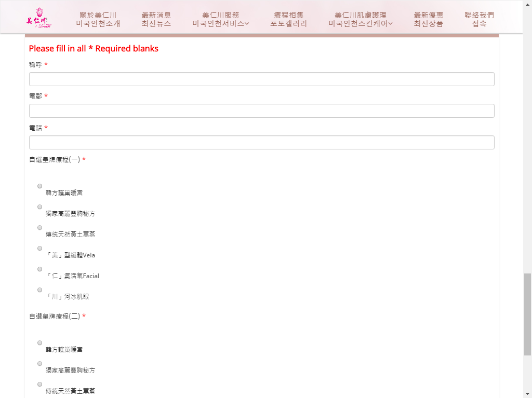
Task: Navigate to 聯絡我們 contact page
Action: pos(479,19)
